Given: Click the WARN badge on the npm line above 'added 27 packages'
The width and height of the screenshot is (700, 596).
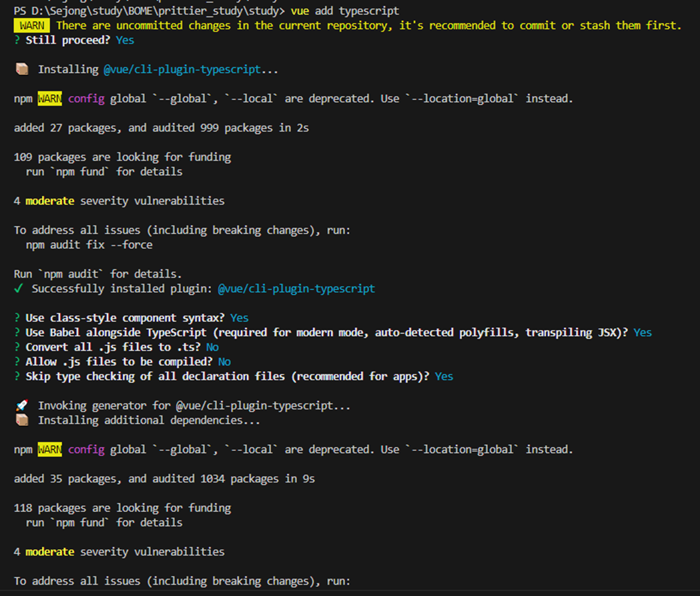Looking at the screenshot, I should (x=50, y=99).
